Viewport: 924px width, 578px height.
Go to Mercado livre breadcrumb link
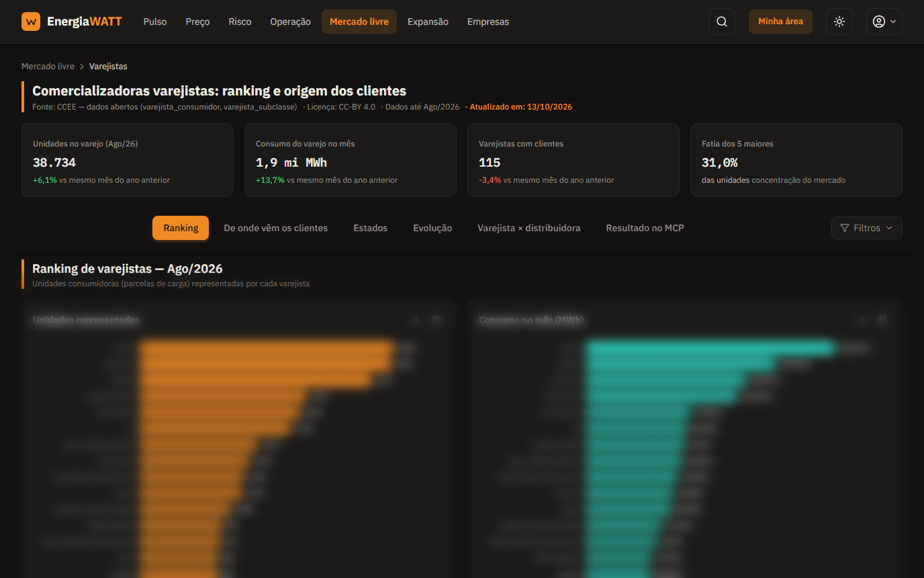coord(48,67)
